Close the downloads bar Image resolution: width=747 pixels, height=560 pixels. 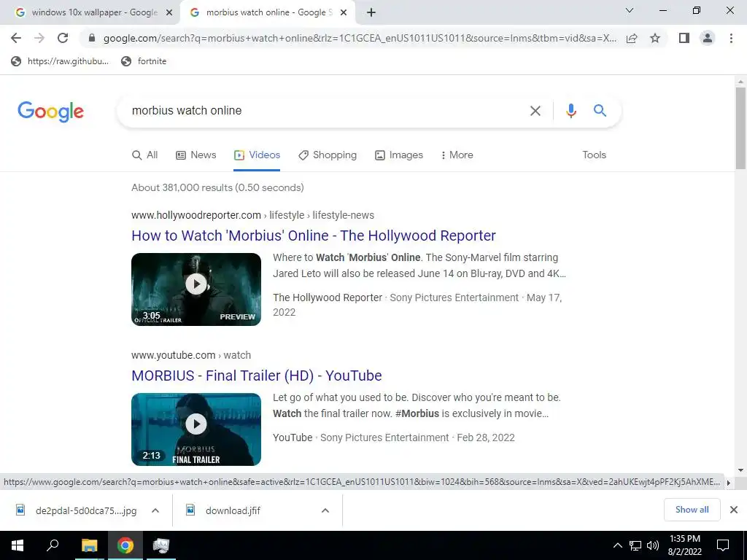point(734,510)
